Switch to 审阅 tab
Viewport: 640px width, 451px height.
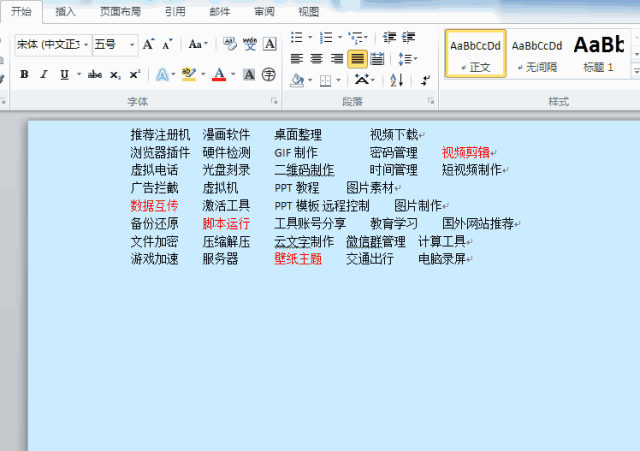264,12
